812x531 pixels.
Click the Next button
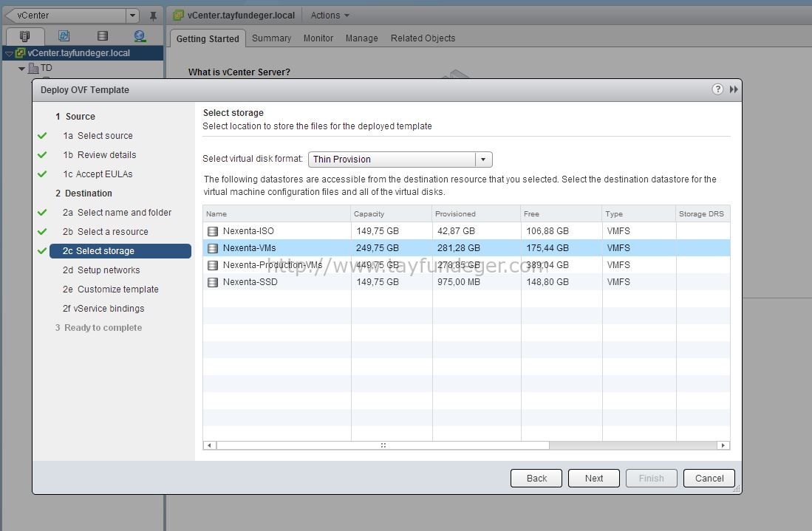(x=593, y=479)
